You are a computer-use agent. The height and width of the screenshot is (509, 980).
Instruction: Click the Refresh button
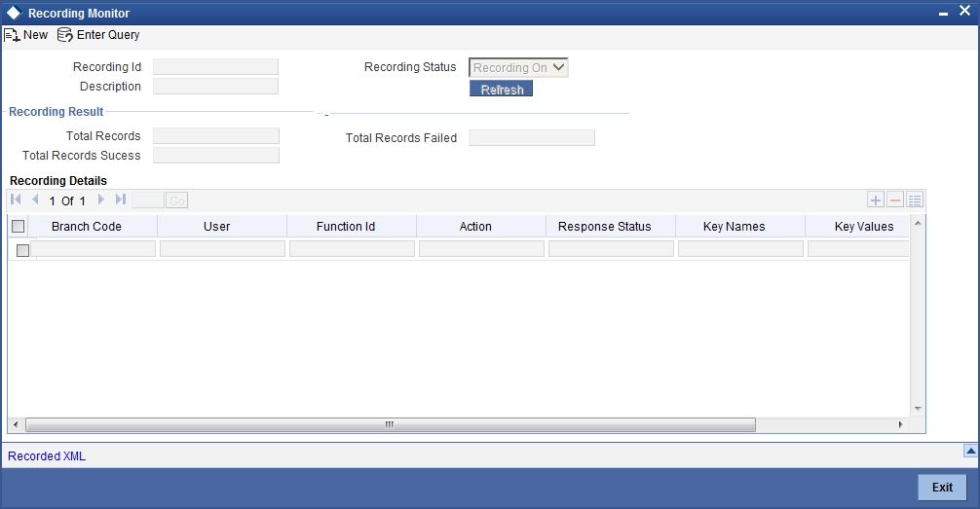click(502, 90)
